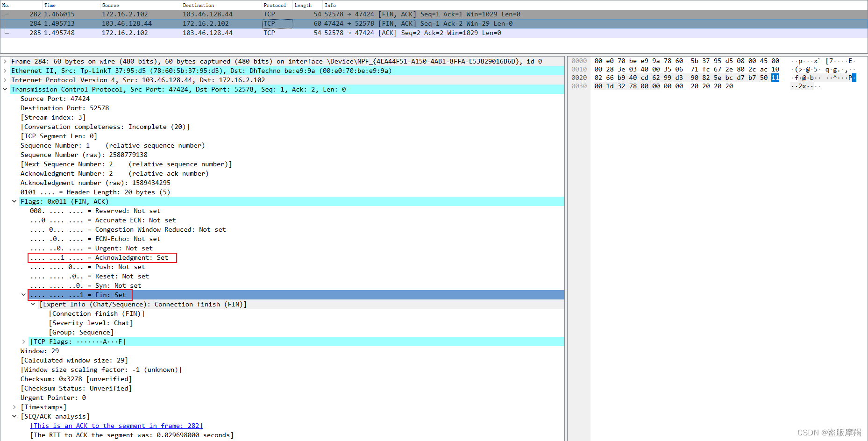Screen dimensions: 868x441
Task: Sort packets by Info column header
Action: (x=595, y=5)
